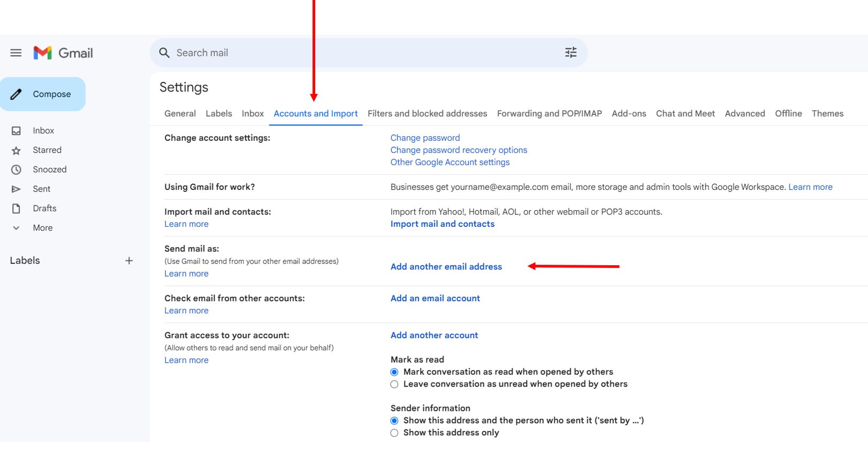Click the 'Using Gmail for work?' label

tap(209, 187)
